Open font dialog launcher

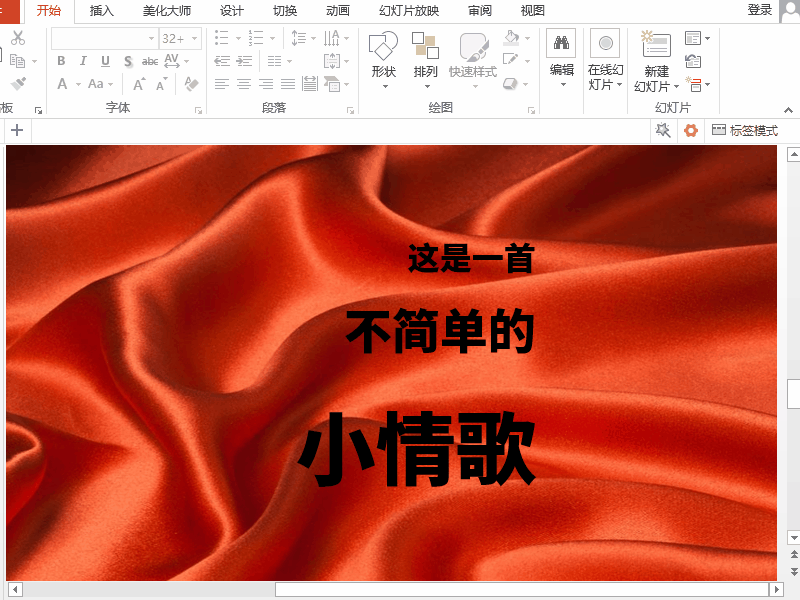point(198,110)
